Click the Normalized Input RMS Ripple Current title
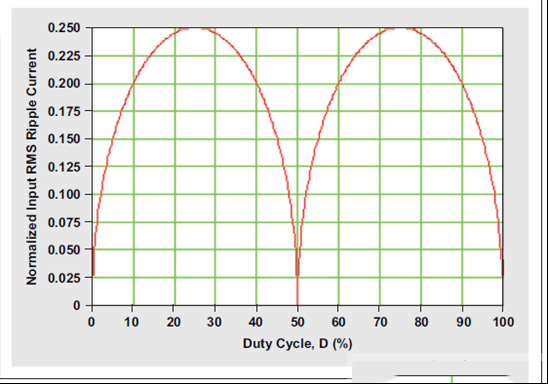548x384 pixels. (31, 167)
